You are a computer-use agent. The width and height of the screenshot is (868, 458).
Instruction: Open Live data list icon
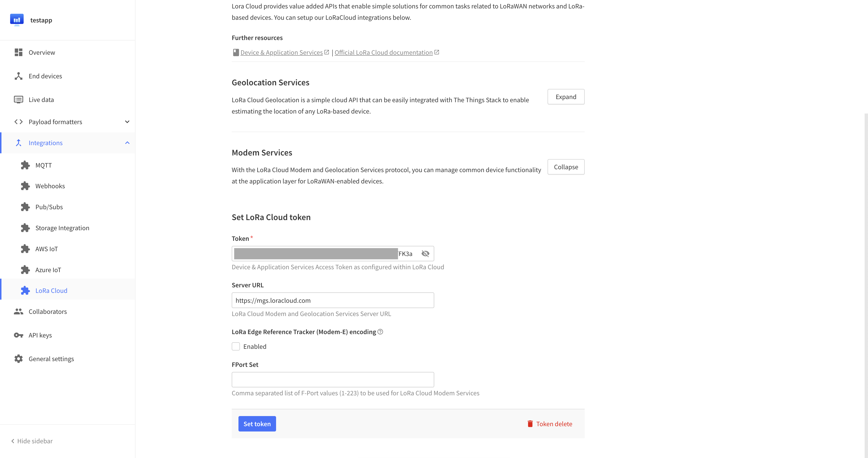pos(19,100)
